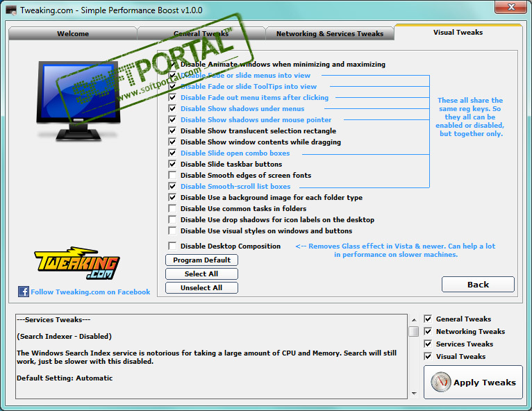Toggle Disable Slide taskbar buttons checkbox
This screenshot has height=411, width=532.
pos(172,164)
